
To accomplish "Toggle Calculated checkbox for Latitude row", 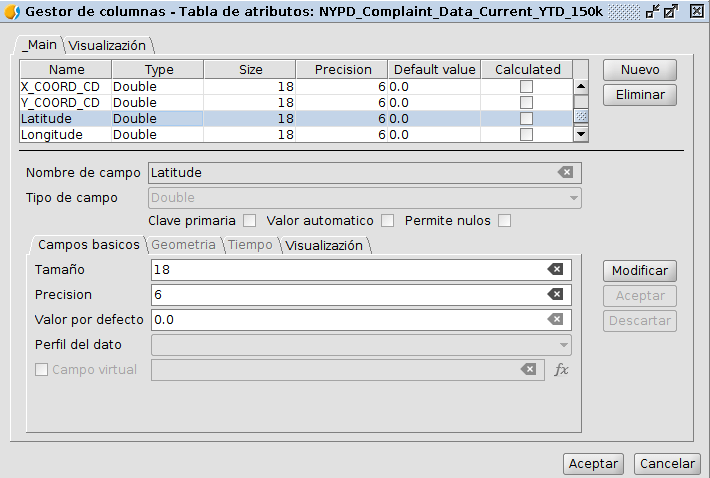I will [526, 118].
